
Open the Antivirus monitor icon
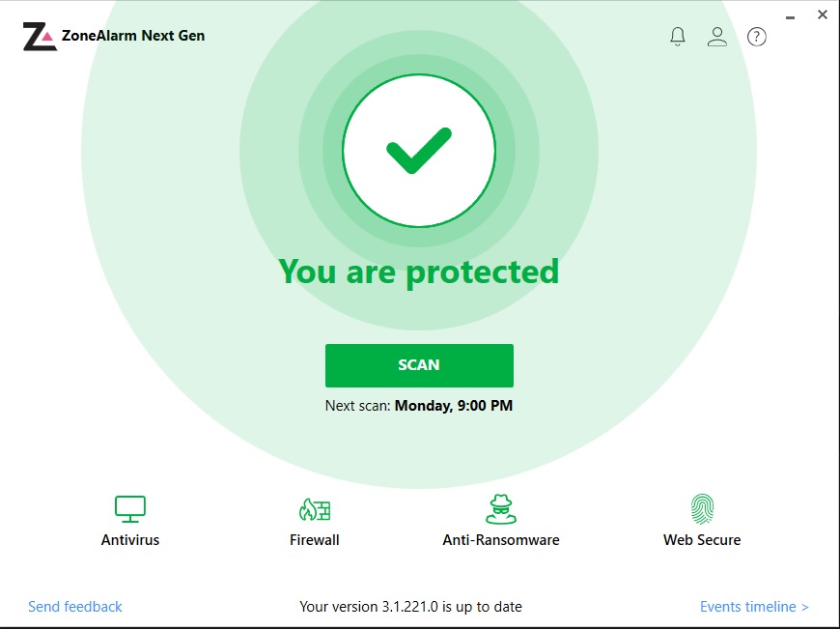coord(130,509)
